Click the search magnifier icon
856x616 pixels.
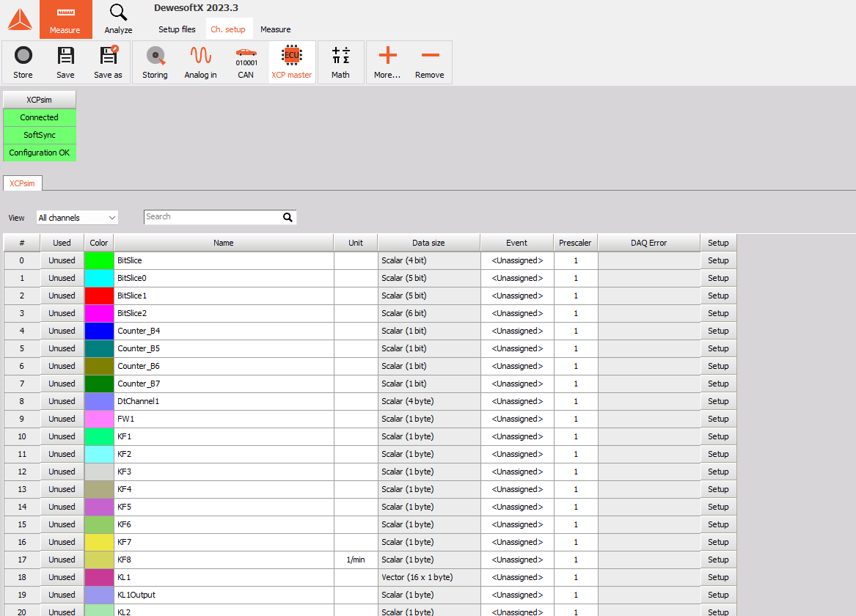[x=288, y=217]
